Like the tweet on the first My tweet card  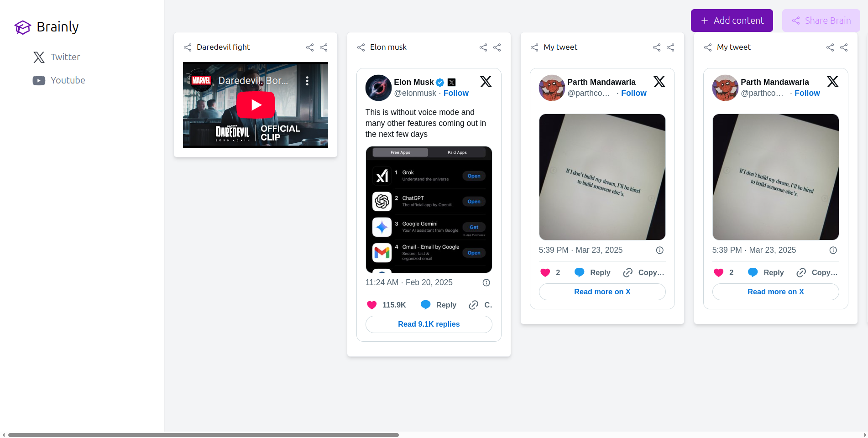[550, 272]
